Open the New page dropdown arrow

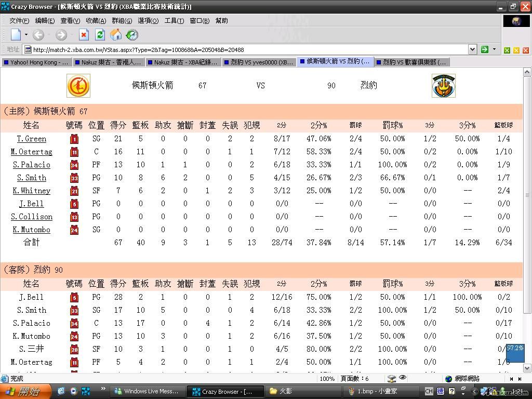pos(26,35)
